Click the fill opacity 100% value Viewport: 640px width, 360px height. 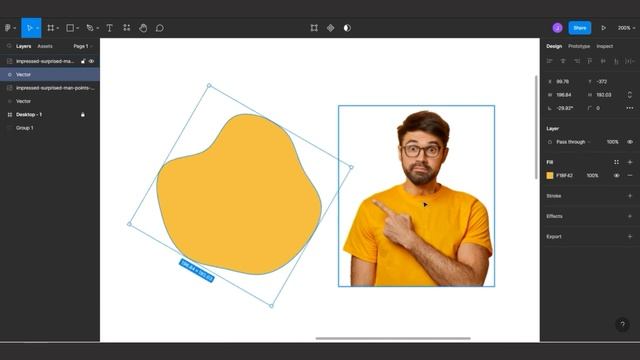pos(592,175)
